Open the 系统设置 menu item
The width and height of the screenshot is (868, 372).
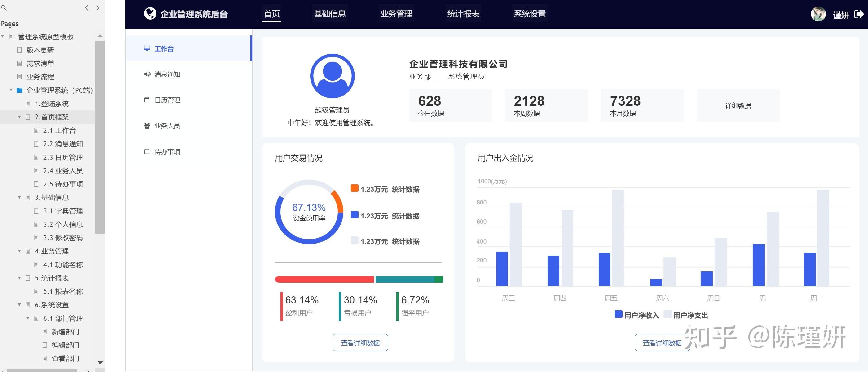coord(530,14)
